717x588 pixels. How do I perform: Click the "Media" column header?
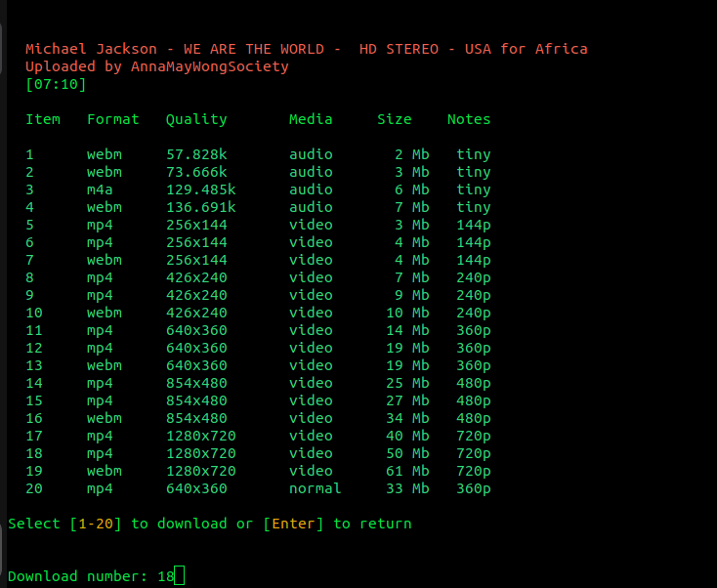point(311,119)
